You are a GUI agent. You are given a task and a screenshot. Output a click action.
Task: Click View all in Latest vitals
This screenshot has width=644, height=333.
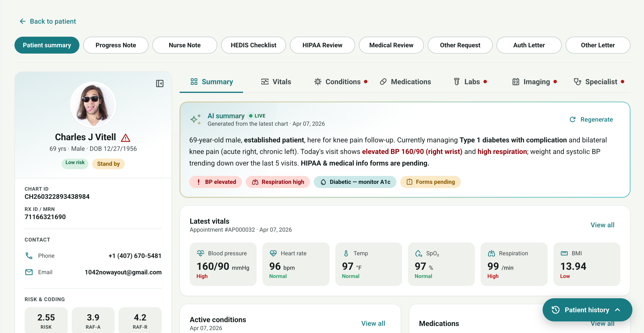pos(602,225)
